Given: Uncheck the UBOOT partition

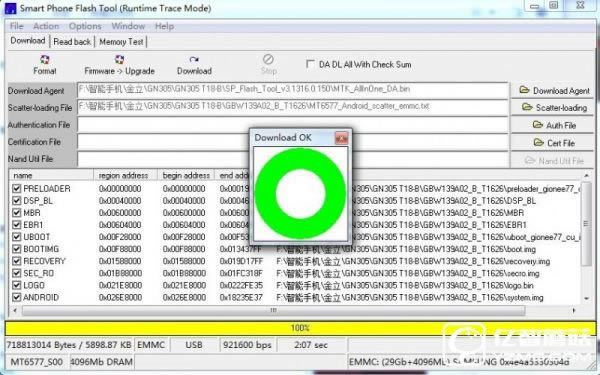Looking at the screenshot, I should pyautogui.click(x=16, y=237).
